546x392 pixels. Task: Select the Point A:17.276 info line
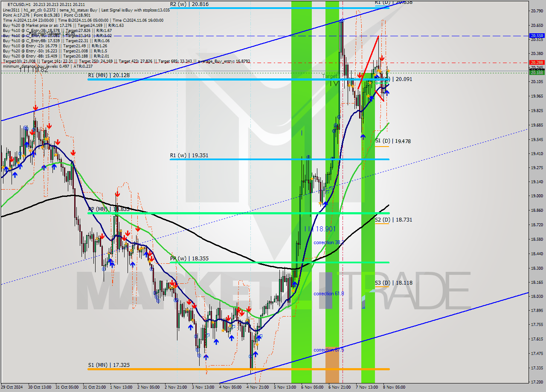[x=47, y=15]
